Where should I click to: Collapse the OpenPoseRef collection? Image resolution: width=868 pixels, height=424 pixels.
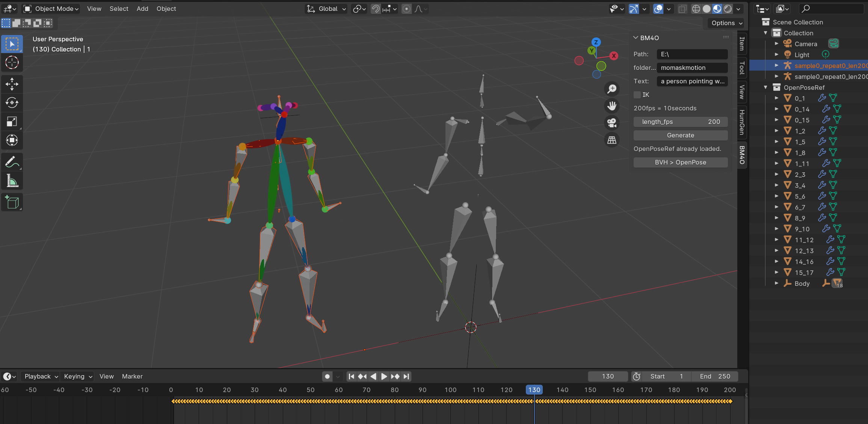[765, 87]
